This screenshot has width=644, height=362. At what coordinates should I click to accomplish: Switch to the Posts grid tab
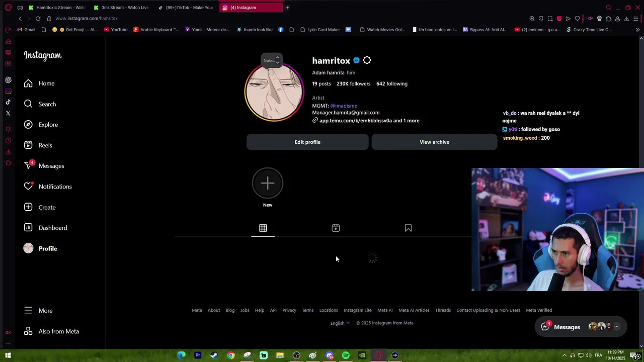tap(263, 228)
